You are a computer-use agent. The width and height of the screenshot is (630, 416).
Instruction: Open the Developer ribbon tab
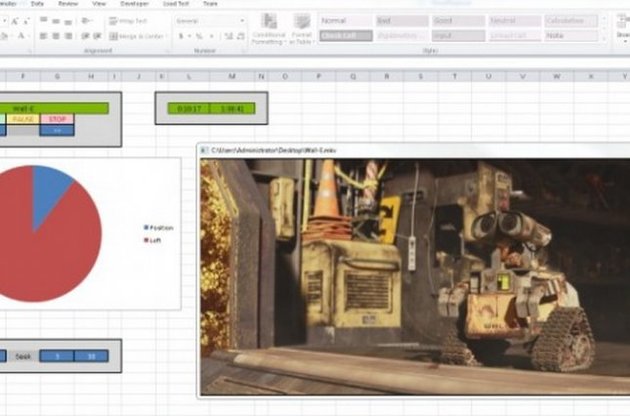point(135,4)
